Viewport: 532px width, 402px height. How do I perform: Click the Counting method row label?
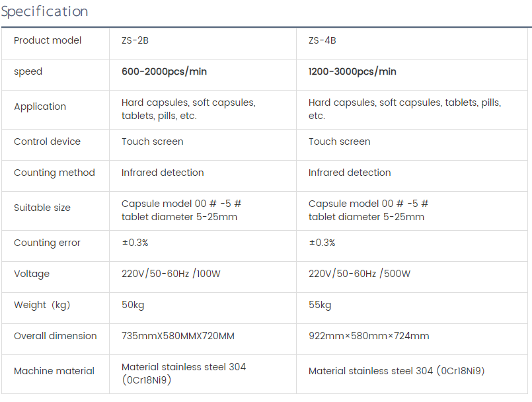pyautogui.click(x=54, y=173)
